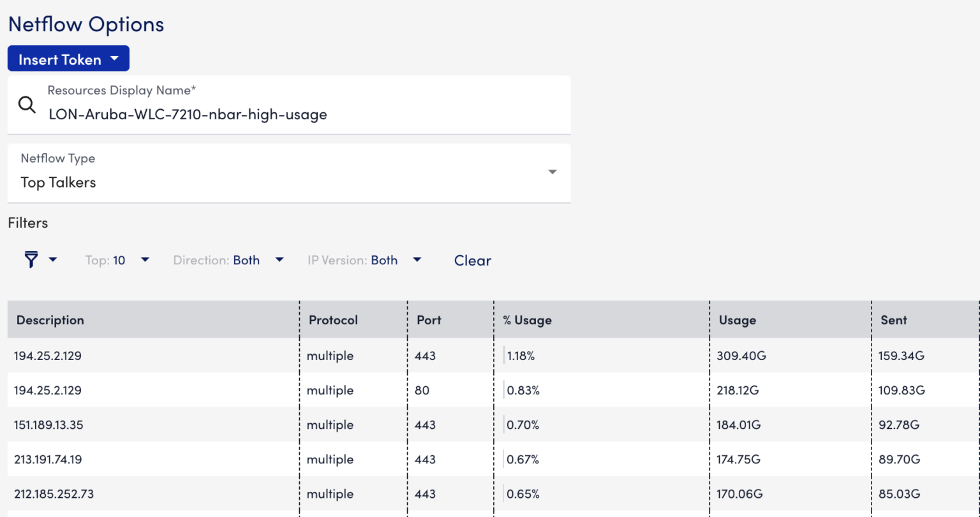Click the 159.34G sent value
Image resolution: width=980 pixels, height=517 pixels.
click(902, 356)
